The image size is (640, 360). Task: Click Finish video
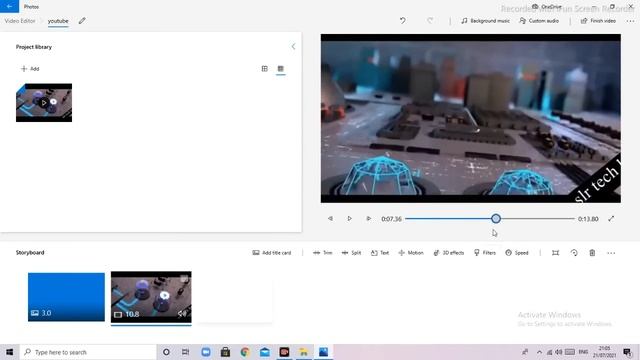click(598, 21)
